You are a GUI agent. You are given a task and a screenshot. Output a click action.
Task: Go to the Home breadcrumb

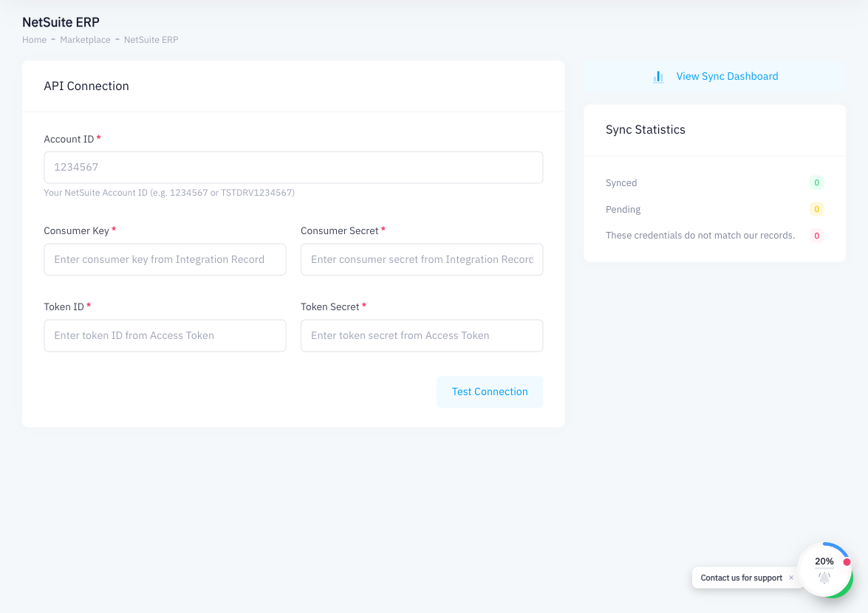click(34, 40)
